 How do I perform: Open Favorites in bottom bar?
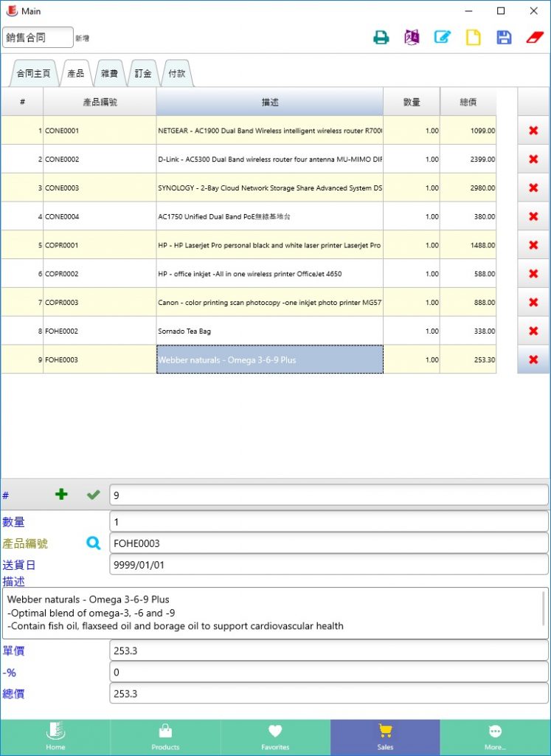click(x=275, y=738)
